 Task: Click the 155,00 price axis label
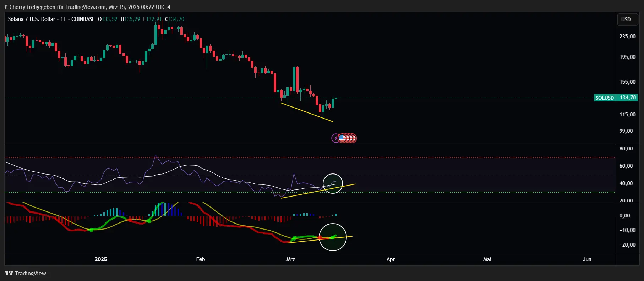coord(627,82)
